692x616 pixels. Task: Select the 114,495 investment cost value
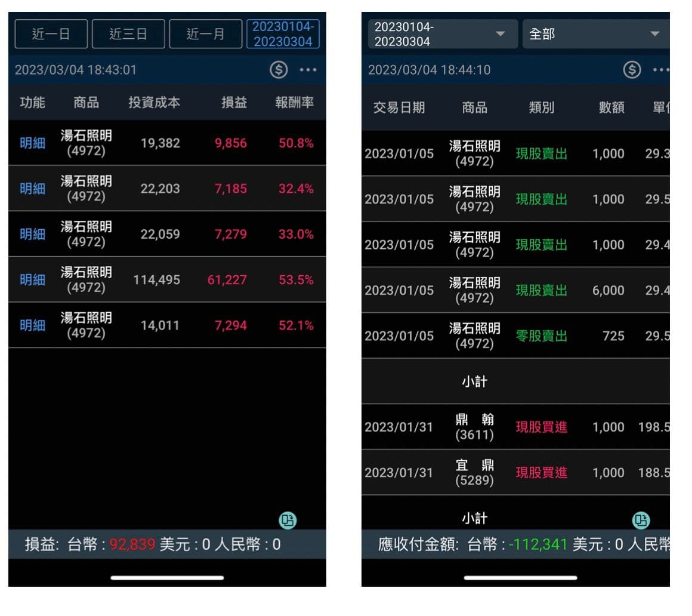(x=157, y=279)
